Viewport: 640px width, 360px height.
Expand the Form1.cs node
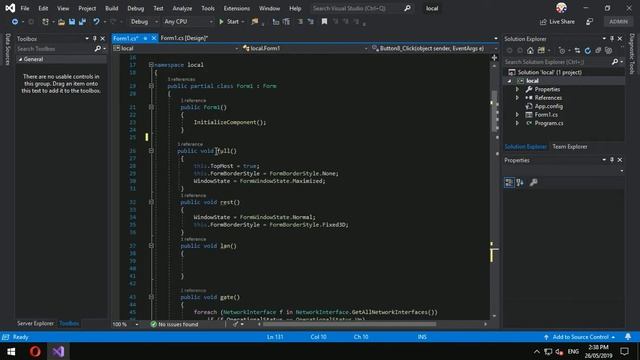(x=517, y=115)
